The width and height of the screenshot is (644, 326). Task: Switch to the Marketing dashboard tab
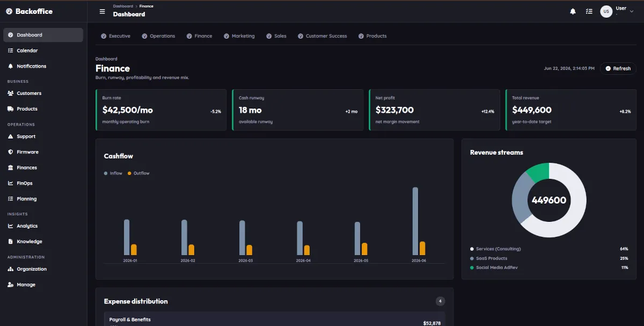tap(239, 36)
